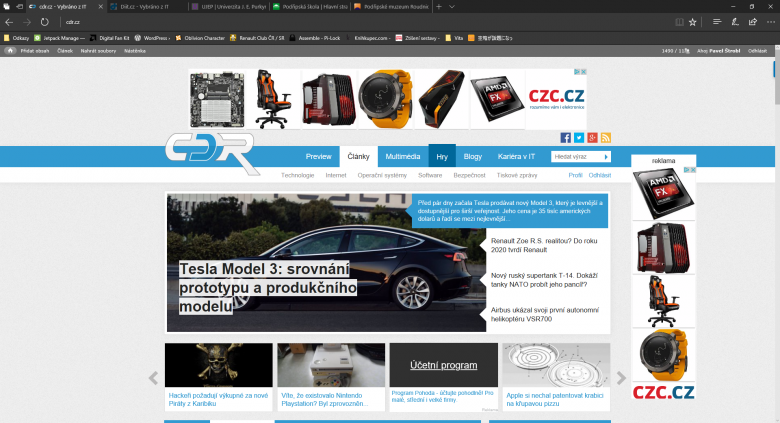780x423 pixels.
Task: Set tabs aside icon
Action: click(19, 6)
